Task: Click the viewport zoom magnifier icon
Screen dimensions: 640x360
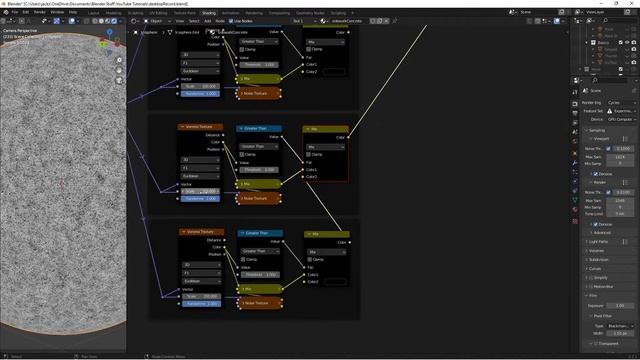Action: 119,60
